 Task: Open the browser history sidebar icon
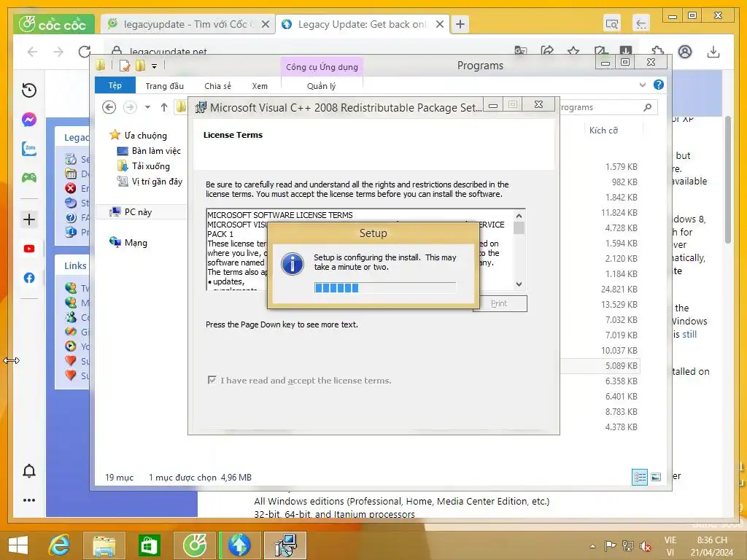29,90
